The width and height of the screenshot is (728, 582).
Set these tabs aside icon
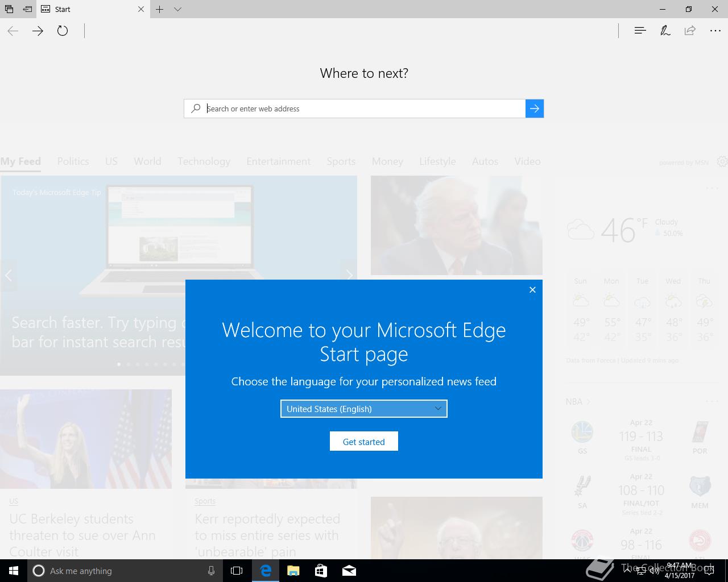[x=27, y=9]
